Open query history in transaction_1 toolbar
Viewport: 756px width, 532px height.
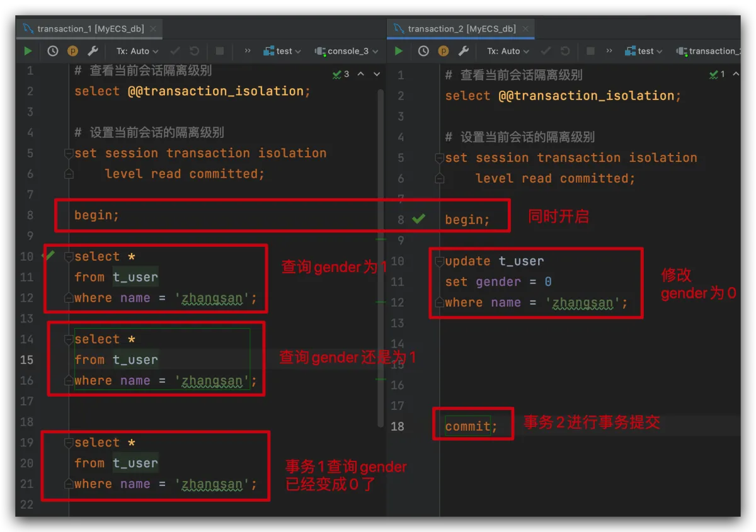(x=53, y=51)
